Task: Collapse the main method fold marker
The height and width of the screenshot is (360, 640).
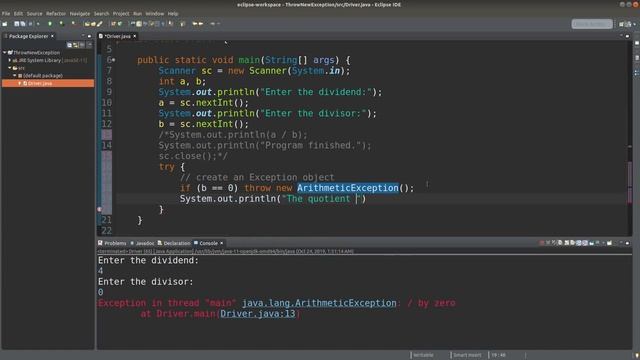Action: tap(114, 60)
